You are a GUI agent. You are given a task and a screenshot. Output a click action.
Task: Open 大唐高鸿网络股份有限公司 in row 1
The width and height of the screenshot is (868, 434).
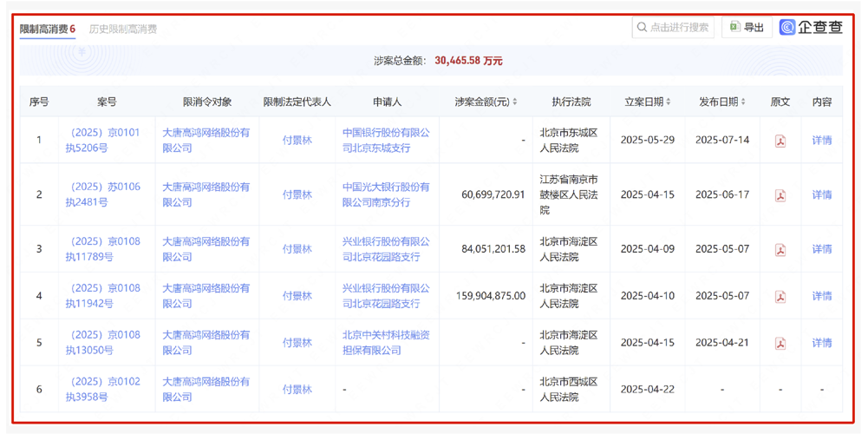206,141
